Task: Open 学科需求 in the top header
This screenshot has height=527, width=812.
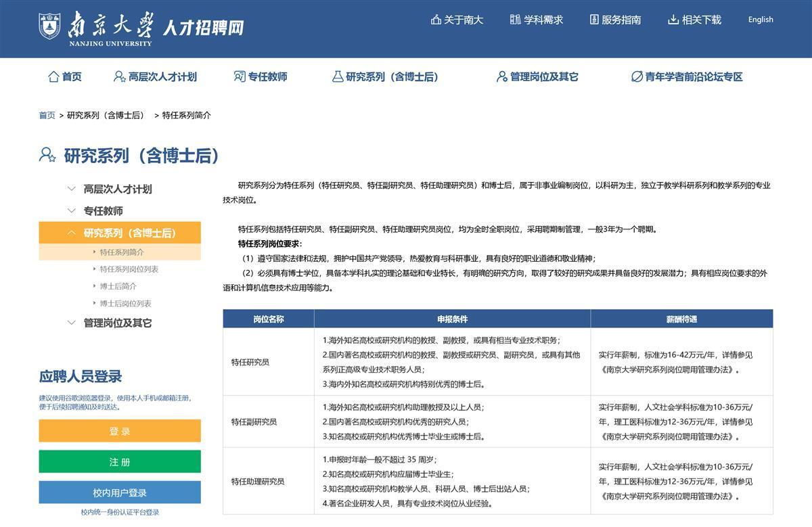Action: click(x=543, y=20)
